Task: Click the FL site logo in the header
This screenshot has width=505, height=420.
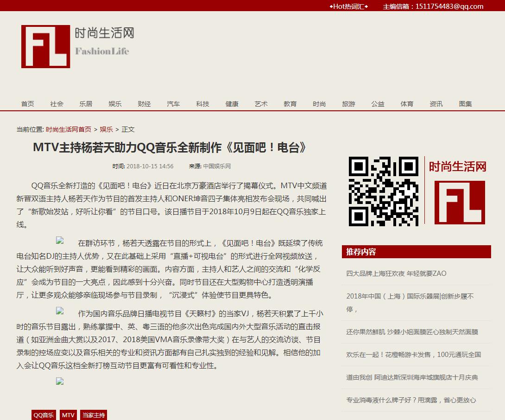Action: coord(45,46)
